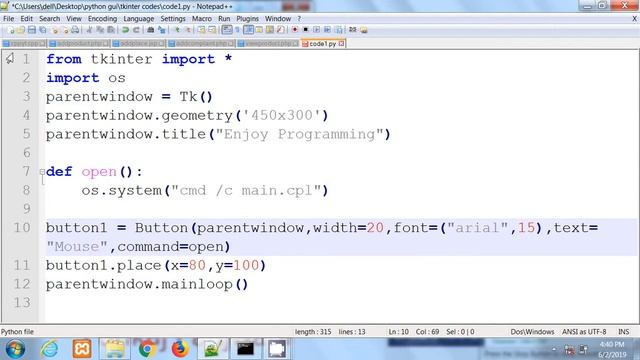
Task: Save the file using the Save icon
Action: 32,30
